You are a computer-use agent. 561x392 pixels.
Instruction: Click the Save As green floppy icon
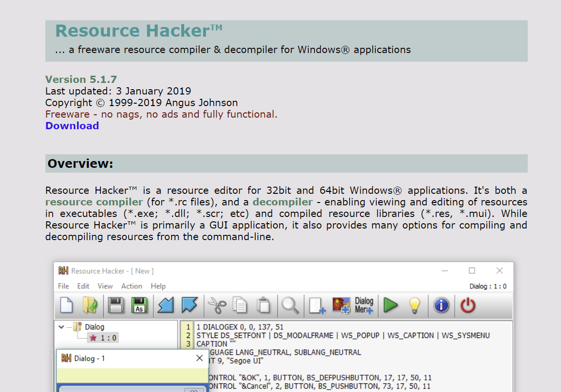(x=139, y=305)
